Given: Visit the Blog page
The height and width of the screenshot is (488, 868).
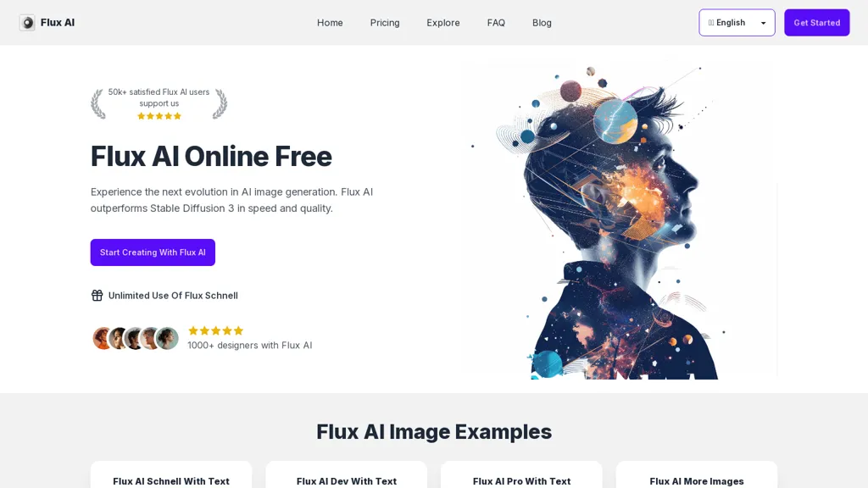Looking at the screenshot, I should coord(542,23).
